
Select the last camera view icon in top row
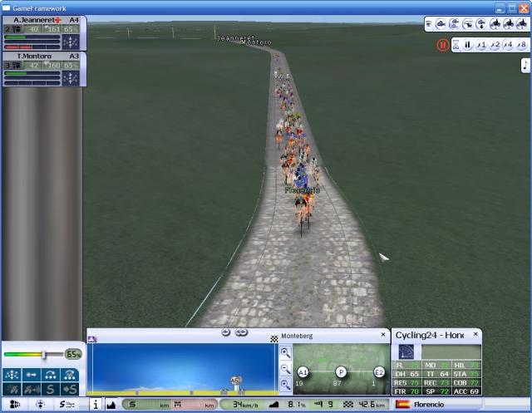[521, 24]
